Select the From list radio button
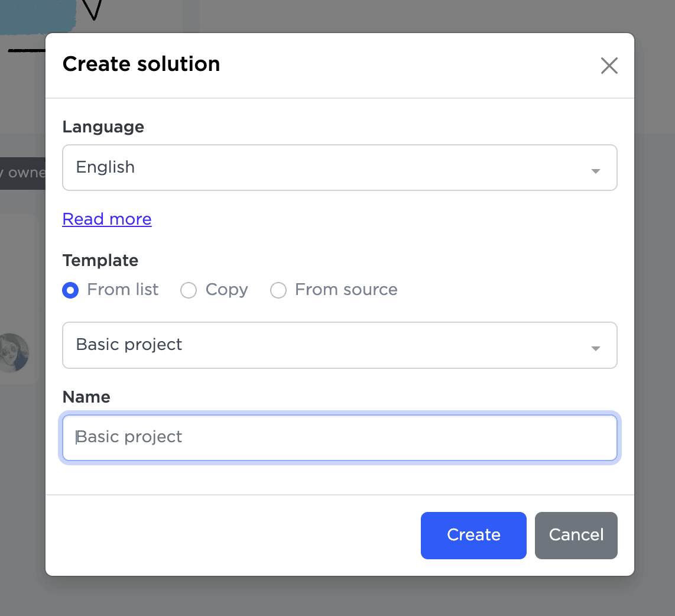Image resolution: width=675 pixels, height=616 pixels. coord(70,290)
